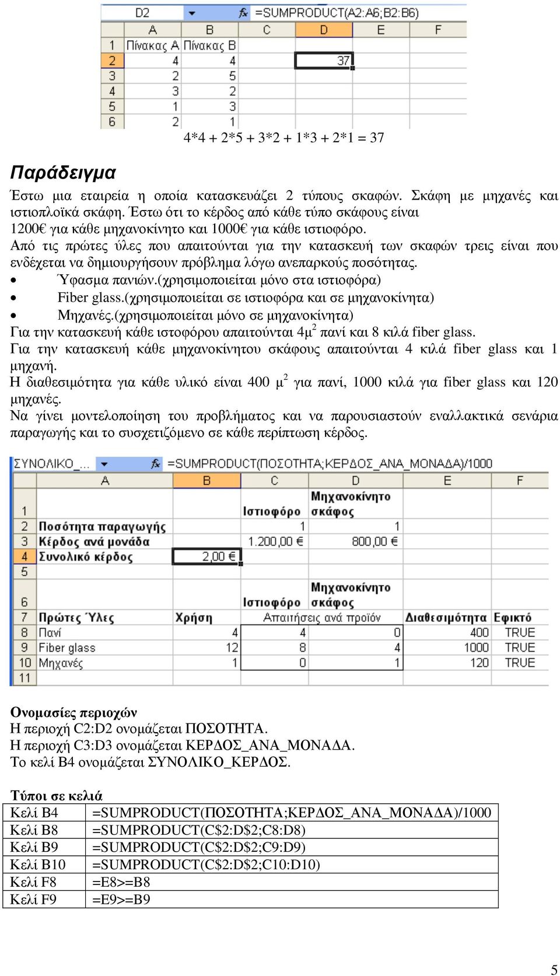Select the Χρήση value 12 for Fiber glass
The width and height of the screenshot is (560, 976).
point(207,648)
